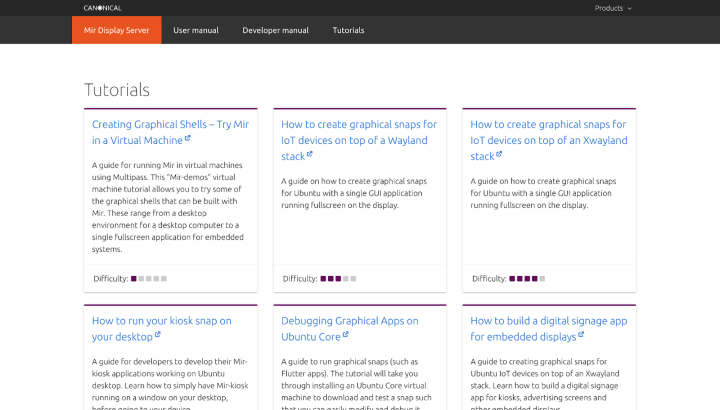The height and width of the screenshot is (410, 720).
Task: Click 'A guide to run graphical snaps' text
Action: coord(356,384)
